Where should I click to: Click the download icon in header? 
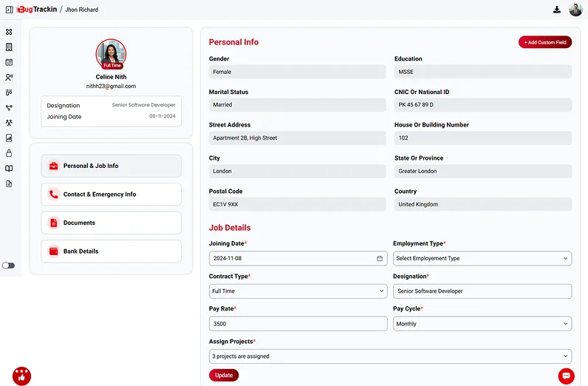tap(557, 10)
